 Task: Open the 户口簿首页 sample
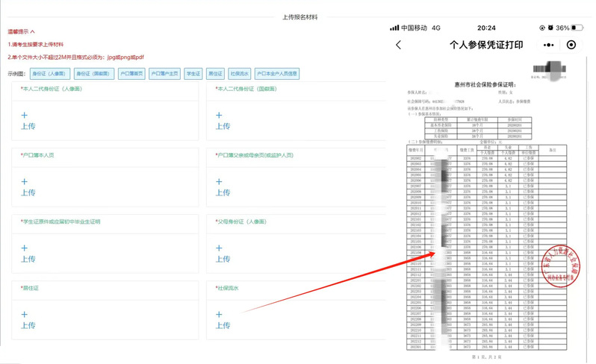click(131, 74)
